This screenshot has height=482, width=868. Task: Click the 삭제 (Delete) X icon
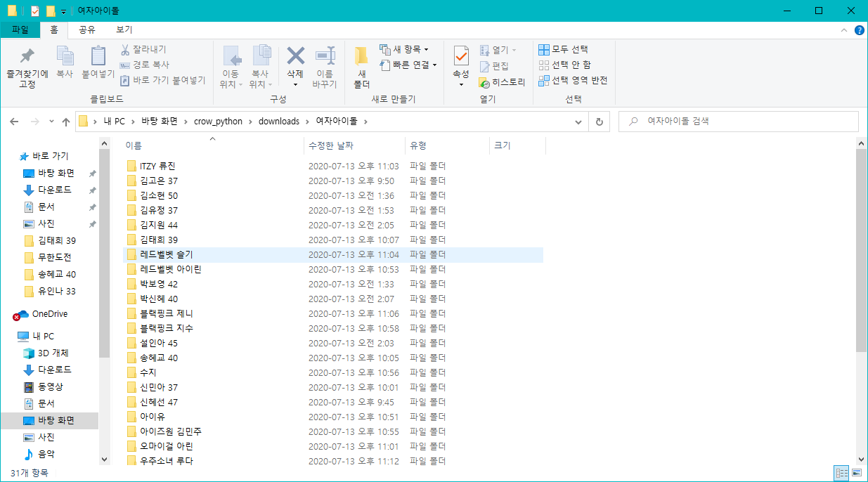coord(295,56)
